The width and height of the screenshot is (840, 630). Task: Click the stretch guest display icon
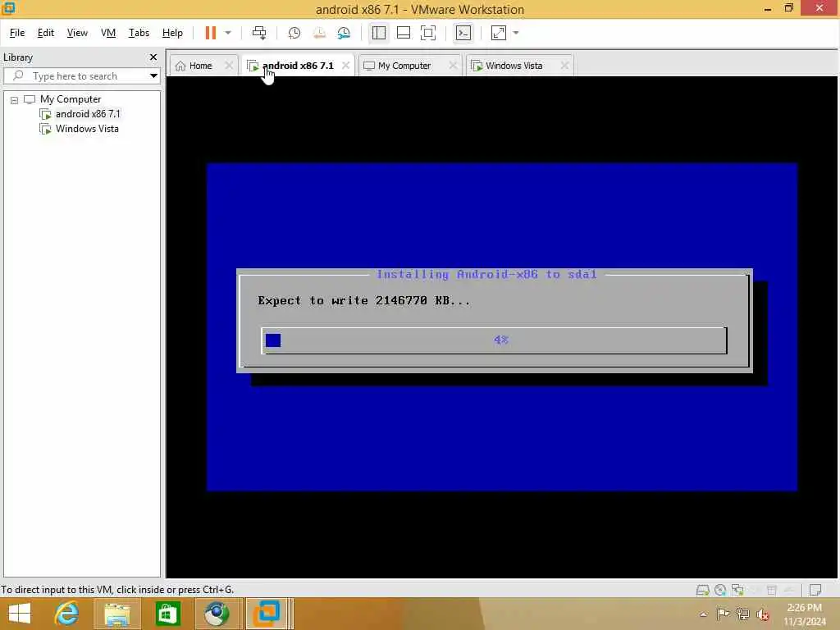499,33
